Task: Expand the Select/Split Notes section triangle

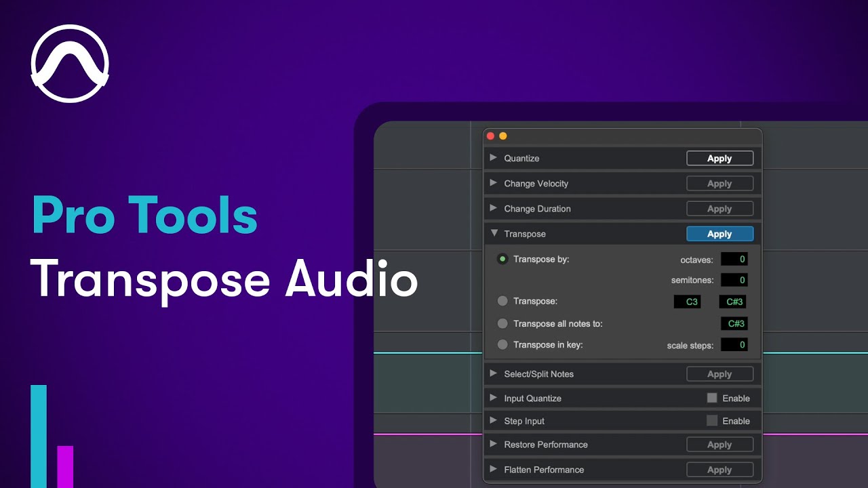Action: pos(494,373)
